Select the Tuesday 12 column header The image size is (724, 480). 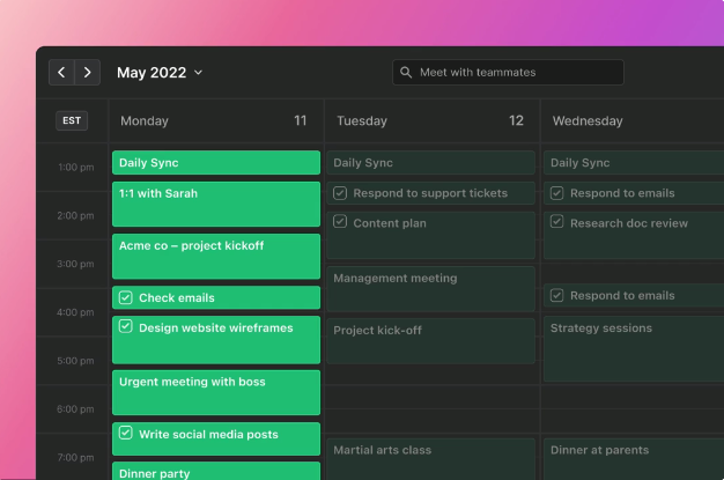tap(431, 121)
